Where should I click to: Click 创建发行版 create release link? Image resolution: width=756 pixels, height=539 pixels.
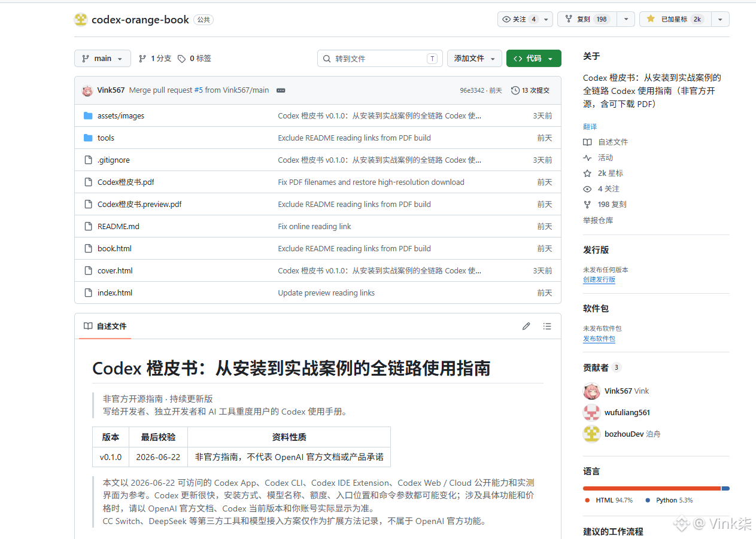(x=599, y=279)
